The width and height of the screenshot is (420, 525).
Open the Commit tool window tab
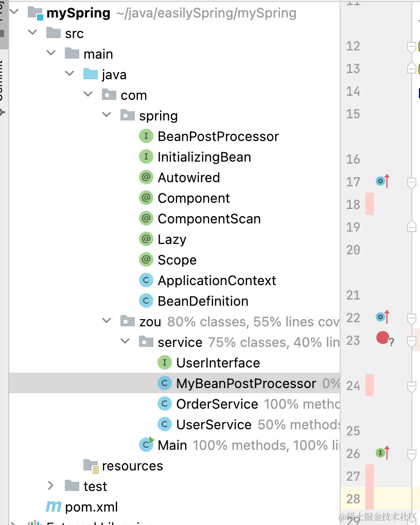(2, 87)
